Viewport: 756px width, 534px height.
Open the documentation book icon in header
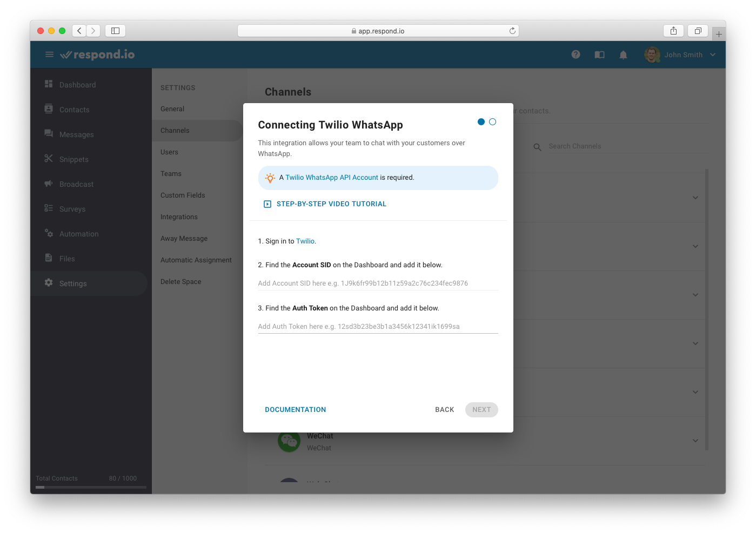coord(599,55)
